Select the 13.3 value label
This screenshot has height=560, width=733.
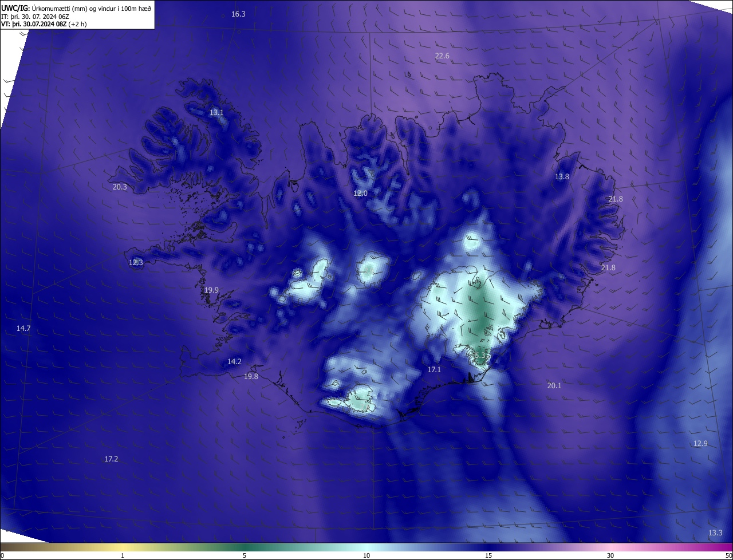click(715, 533)
